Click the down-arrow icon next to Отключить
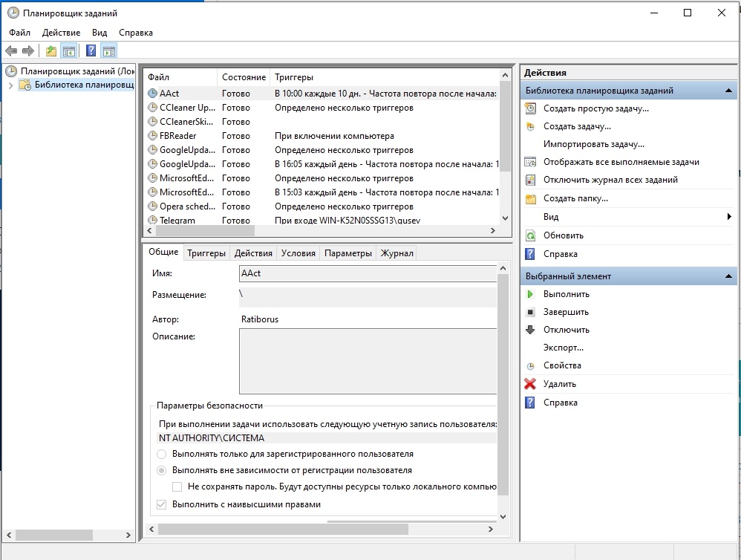The image size is (741, 560). coord(530,330)
